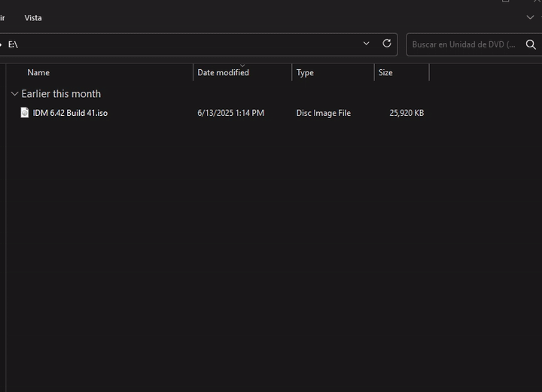Image resolution: width=542 pixels, height=392 pixels.
Task: Click the ISO disc image file icon
Action: 25,113
